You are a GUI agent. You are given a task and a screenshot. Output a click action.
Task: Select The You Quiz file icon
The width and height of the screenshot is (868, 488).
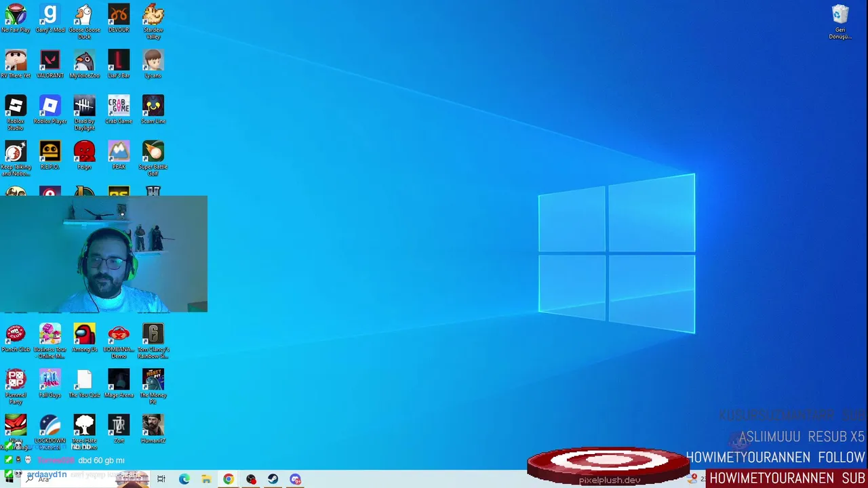coord(84,384)
